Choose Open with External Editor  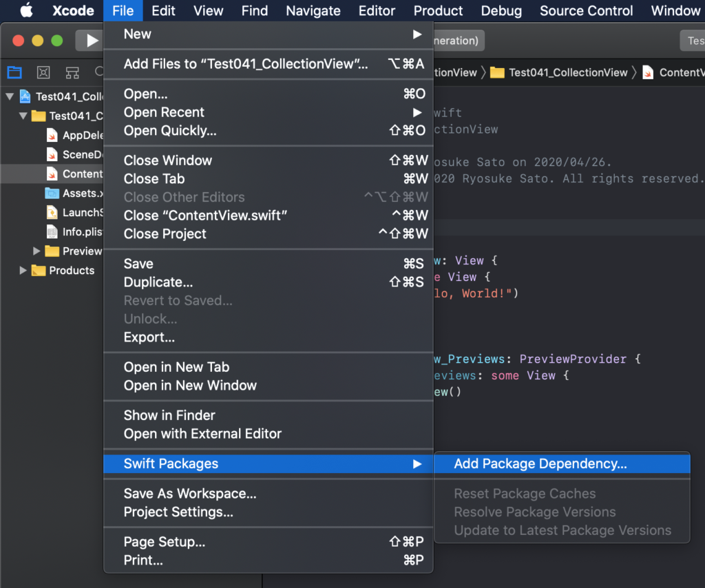point(269,433)
